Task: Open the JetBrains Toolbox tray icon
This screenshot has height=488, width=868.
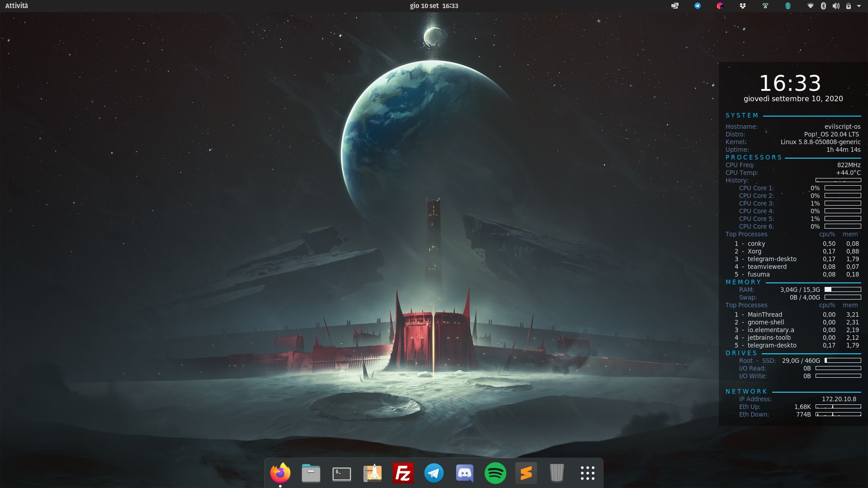Action: tap(720, 6)
